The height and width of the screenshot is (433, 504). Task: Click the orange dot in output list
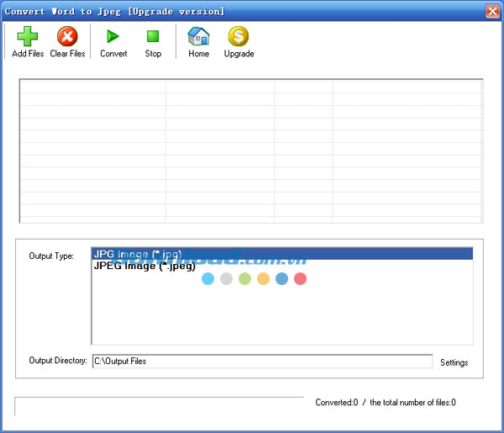pyautogui.click(x=263, y=279)
